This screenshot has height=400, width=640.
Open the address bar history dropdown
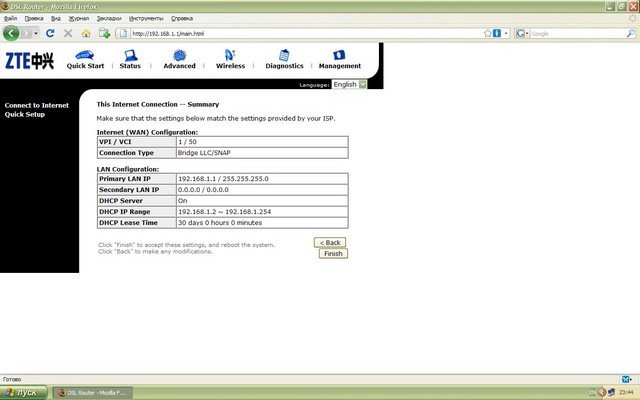[506, 33]
